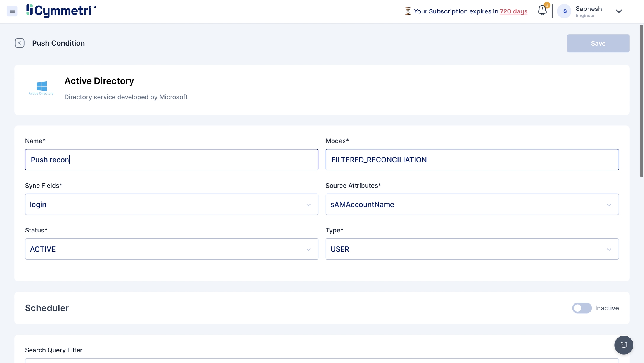Click the Cymmetri logo
The image size is (644, 363).
click(61, 11)
